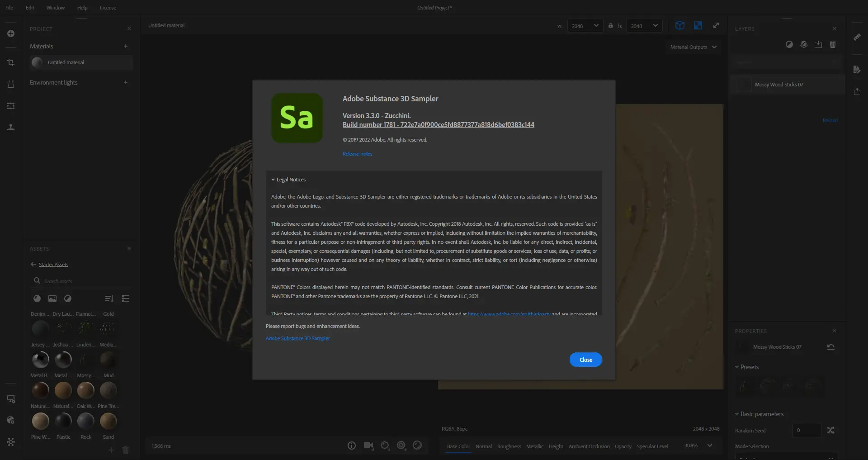Viewport: 868px width, 460px height.
Task: Select the Untitled material in the Project panel
Action: (81, 62)
